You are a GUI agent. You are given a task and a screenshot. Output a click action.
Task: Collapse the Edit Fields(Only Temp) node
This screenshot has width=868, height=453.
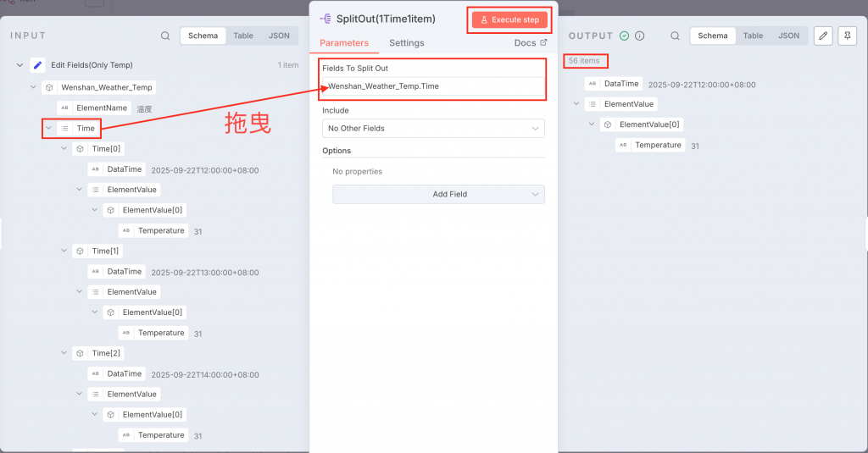(20, 65)
